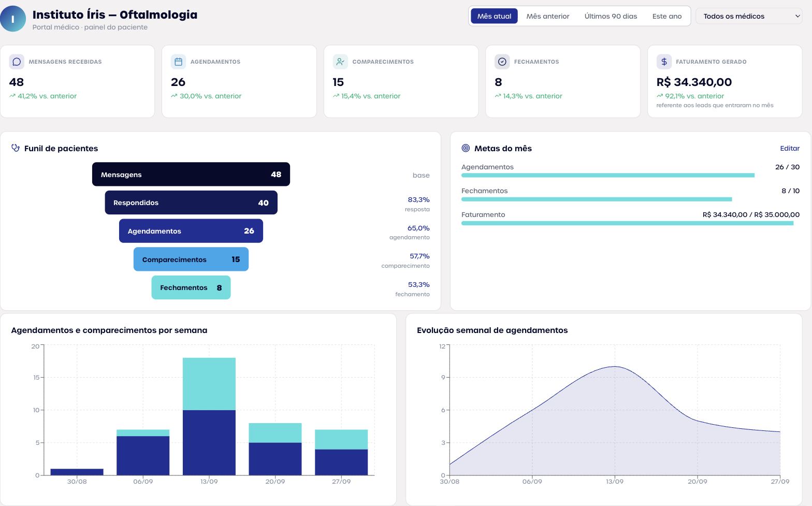Click the 83,3% resposta rate

[x=418, y=199]
